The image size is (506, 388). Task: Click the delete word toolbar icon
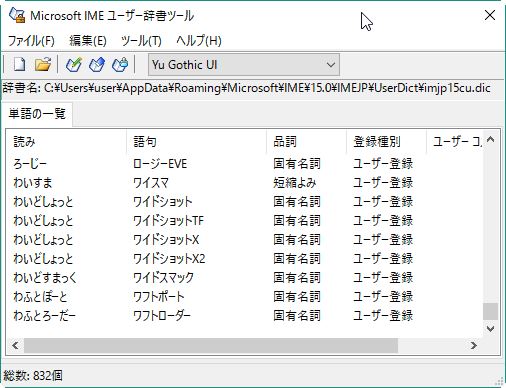click(120, 64)
